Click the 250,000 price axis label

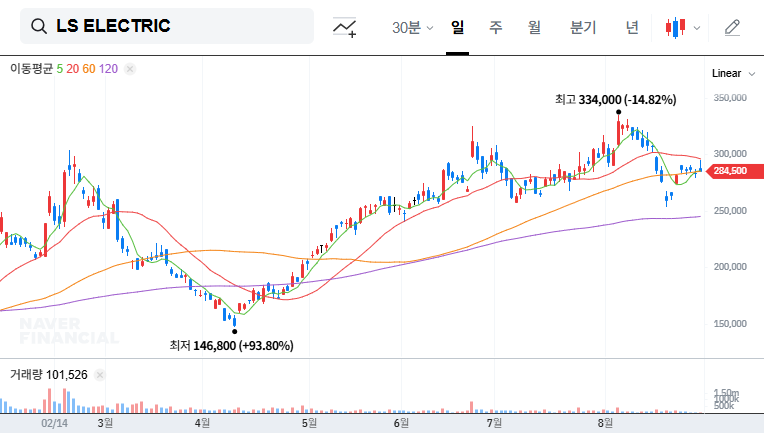tap(730, 210)
